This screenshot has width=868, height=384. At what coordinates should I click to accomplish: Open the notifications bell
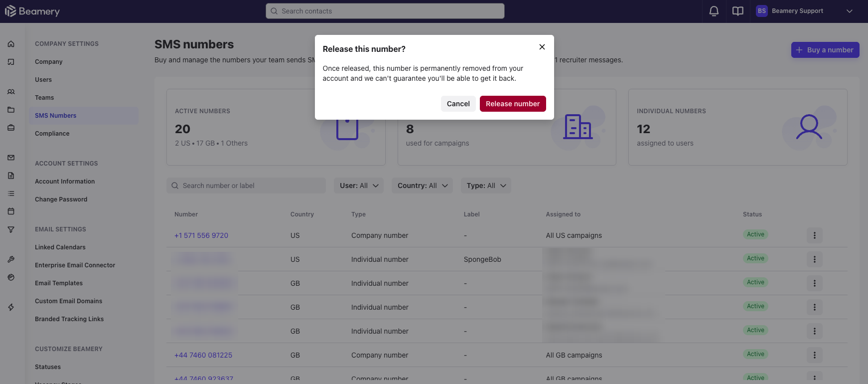click(714, 11)
